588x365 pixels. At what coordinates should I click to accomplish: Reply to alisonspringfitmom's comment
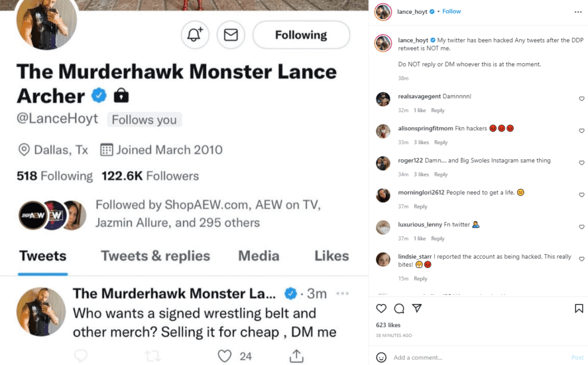tap(440, 143)
